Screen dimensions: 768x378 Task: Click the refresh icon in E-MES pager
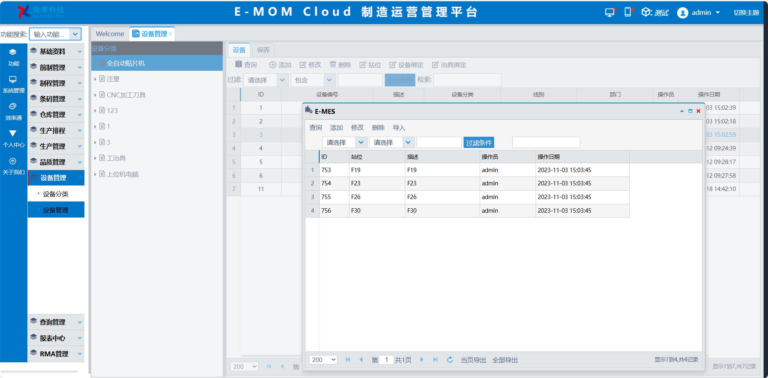tap(450, 360)
